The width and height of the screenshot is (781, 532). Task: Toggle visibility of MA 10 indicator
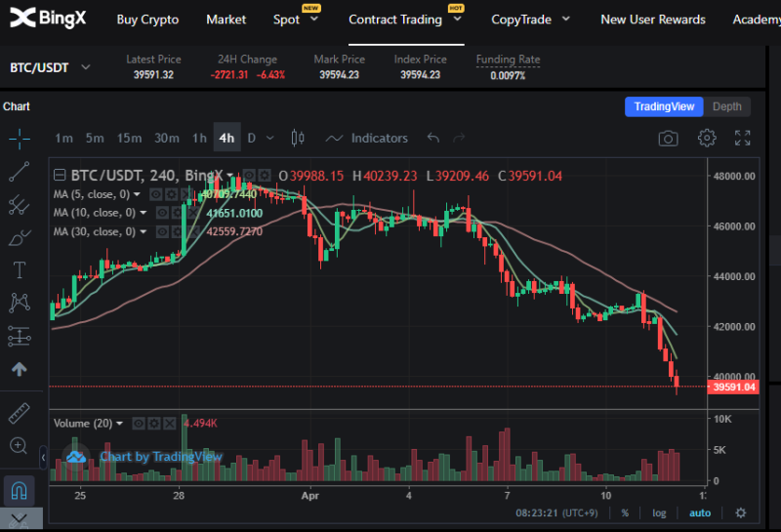tap(162, 213)
